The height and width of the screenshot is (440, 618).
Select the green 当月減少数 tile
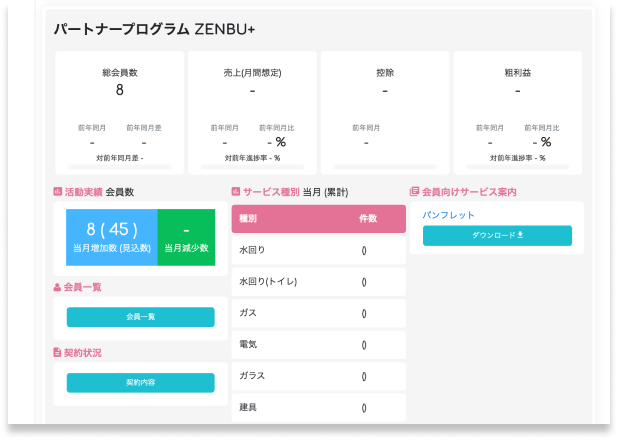186,237
